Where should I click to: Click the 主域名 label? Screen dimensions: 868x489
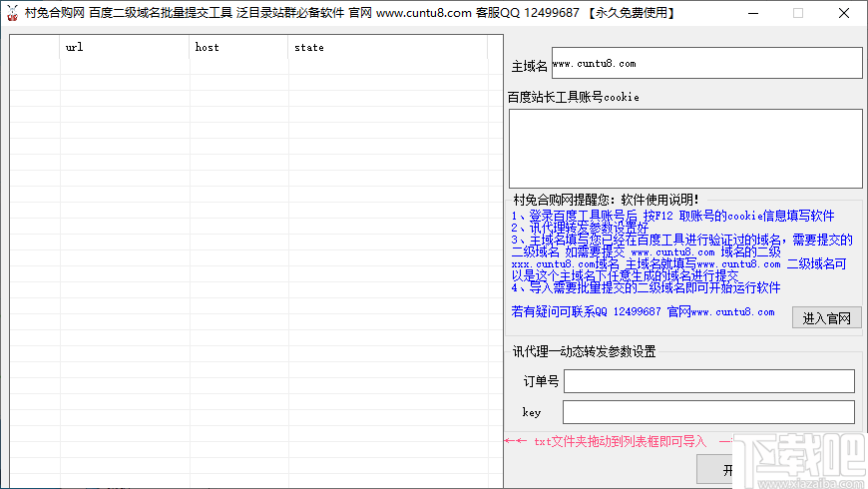click(529, 67)
